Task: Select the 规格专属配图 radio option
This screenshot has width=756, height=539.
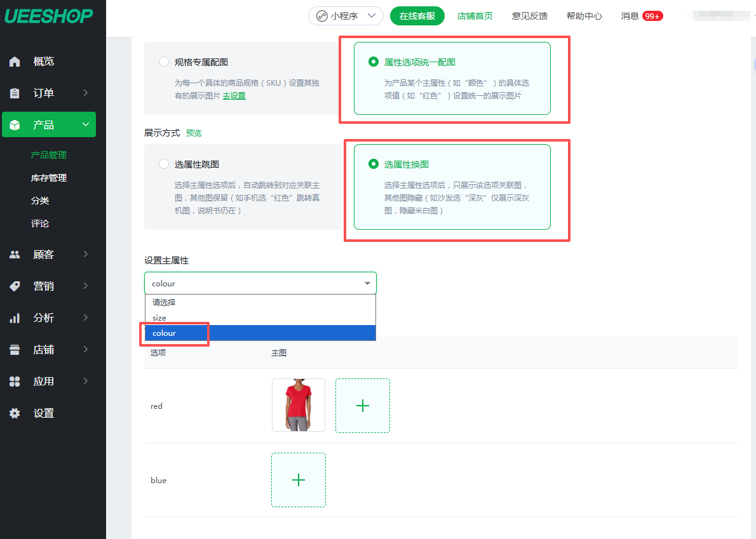Action: [164, 62]
